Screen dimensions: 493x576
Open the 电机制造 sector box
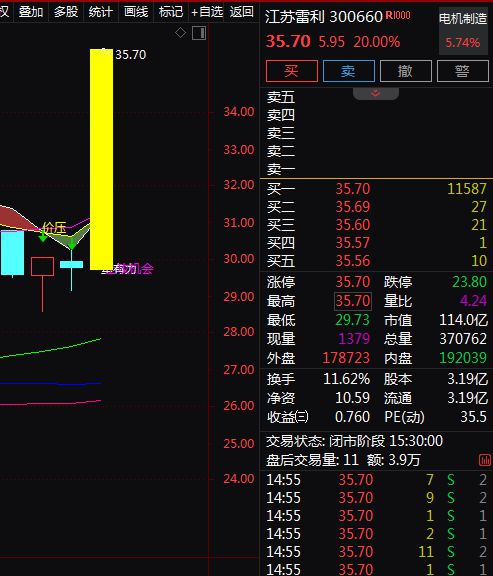tap(463, 31)
